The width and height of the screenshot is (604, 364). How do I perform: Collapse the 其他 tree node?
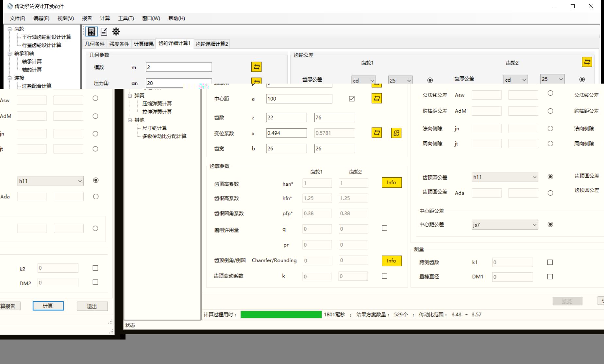130,120
